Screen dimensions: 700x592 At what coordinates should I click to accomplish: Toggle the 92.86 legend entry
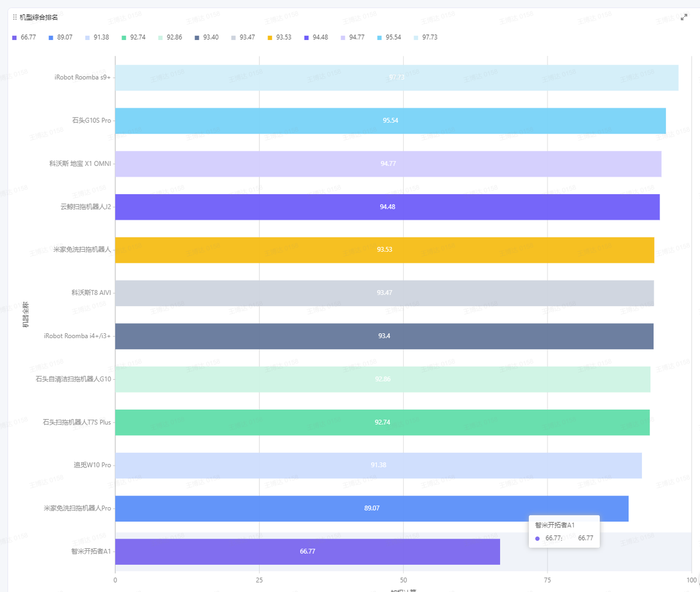click(x=170, y=37)
